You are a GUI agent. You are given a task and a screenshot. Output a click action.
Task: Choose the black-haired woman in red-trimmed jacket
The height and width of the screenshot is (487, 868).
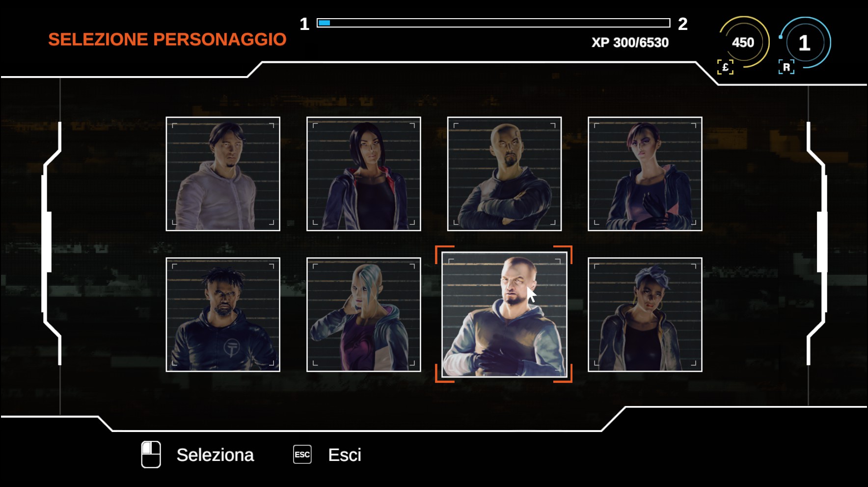364,174
